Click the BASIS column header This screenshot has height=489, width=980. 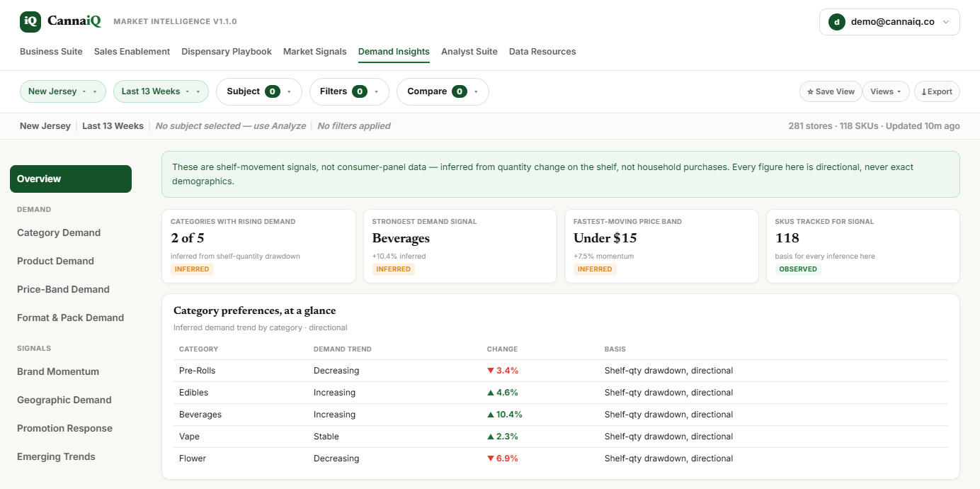615,349
